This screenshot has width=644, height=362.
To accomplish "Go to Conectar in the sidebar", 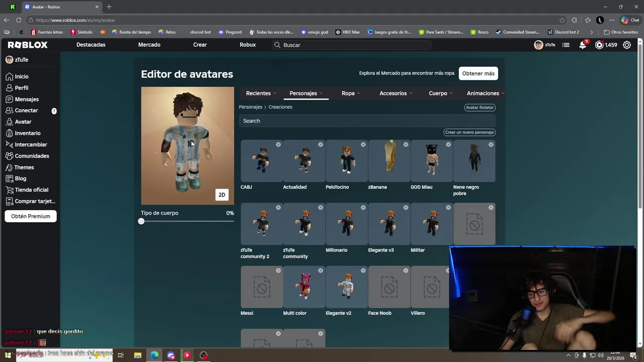I will 22,111.
